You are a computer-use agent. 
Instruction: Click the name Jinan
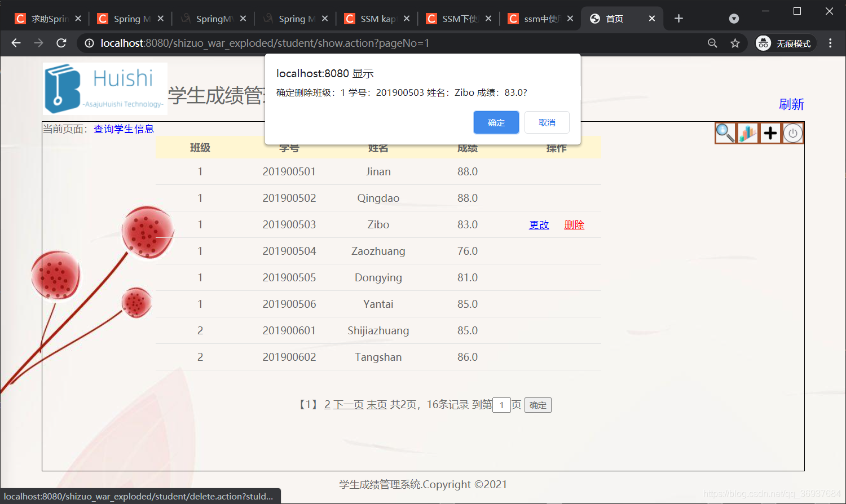[378, 171]
